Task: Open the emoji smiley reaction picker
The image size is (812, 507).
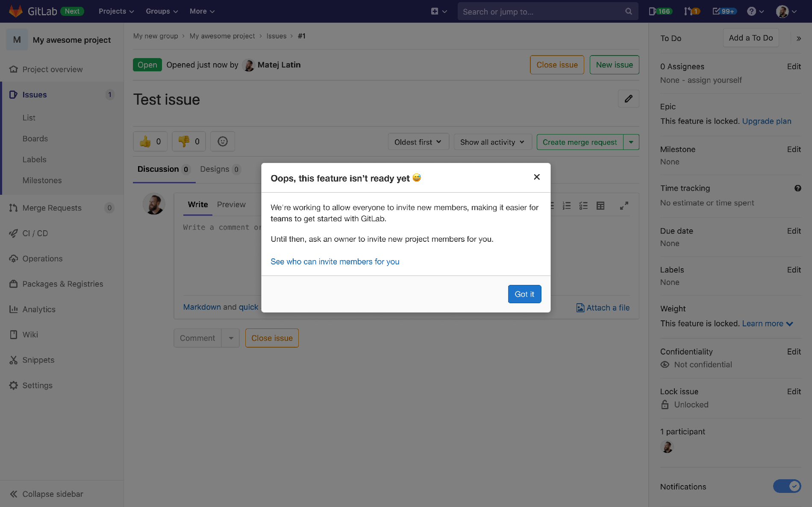Action: click(x=222, y=141)
